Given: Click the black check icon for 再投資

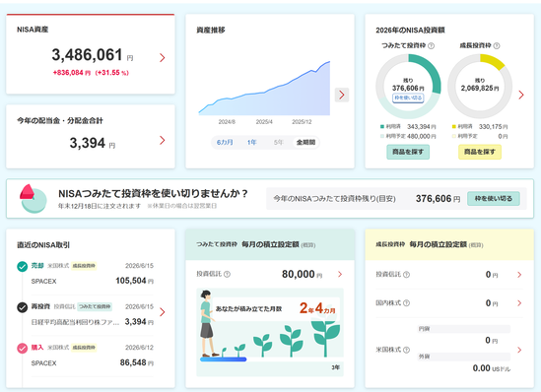Looking at the screenshot, I should [x=23, y=307].
